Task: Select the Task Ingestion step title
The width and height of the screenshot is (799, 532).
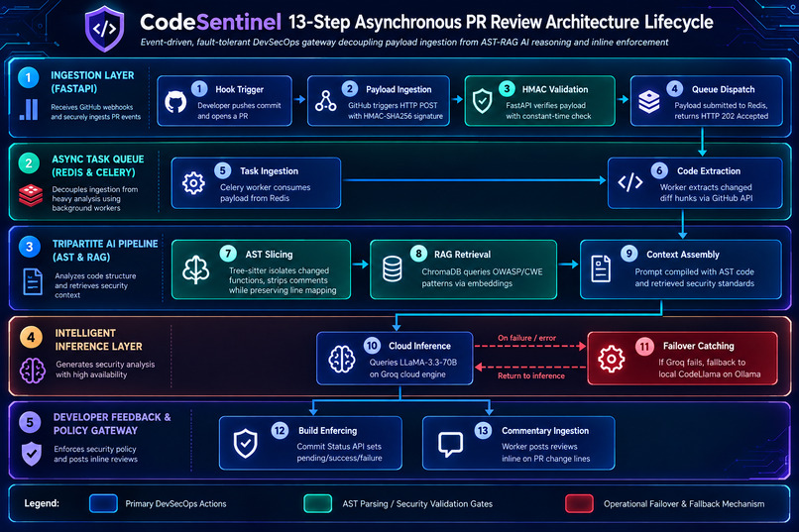Action: [269, 171]
